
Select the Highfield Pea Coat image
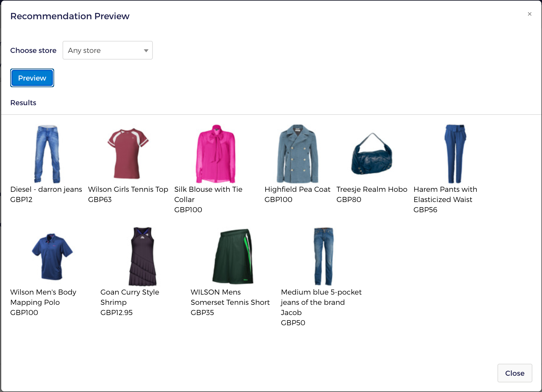tap(297, 154)
